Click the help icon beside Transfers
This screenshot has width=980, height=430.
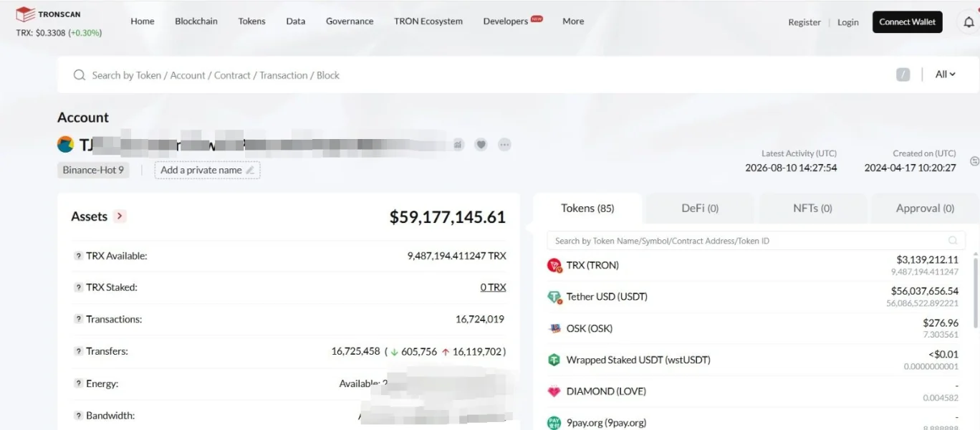pos(78,351)
